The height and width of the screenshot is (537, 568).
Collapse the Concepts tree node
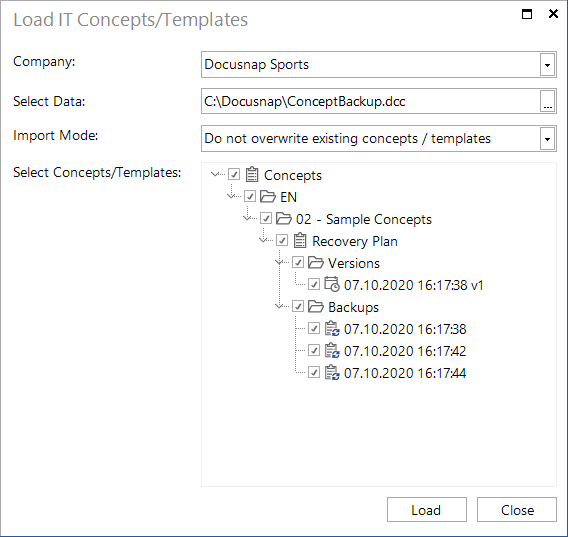215,174
